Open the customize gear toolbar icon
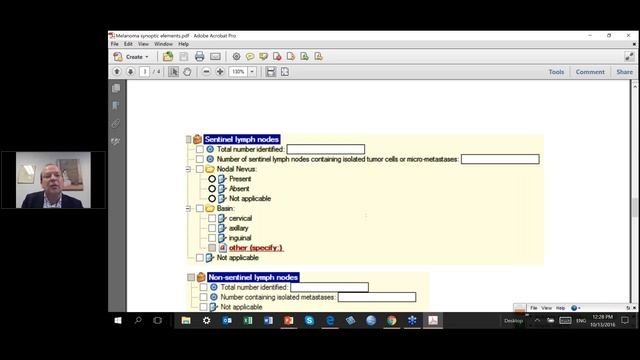Viewport: 640px width, 360px height. tap(236, 56)
